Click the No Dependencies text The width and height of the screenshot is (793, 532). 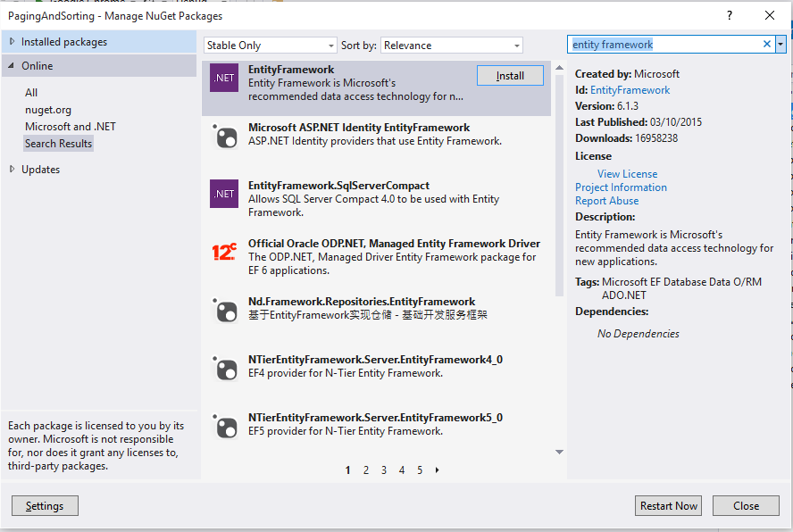(639, 334)
